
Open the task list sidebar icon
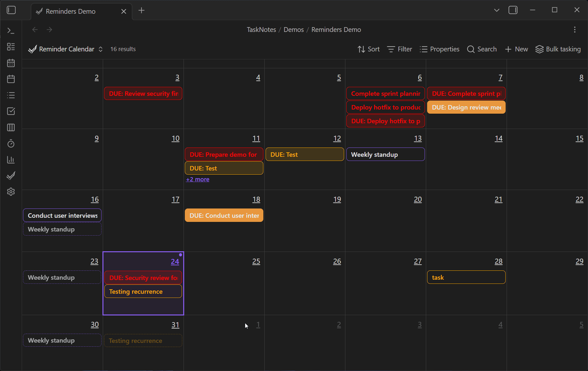tap(11, 95)
